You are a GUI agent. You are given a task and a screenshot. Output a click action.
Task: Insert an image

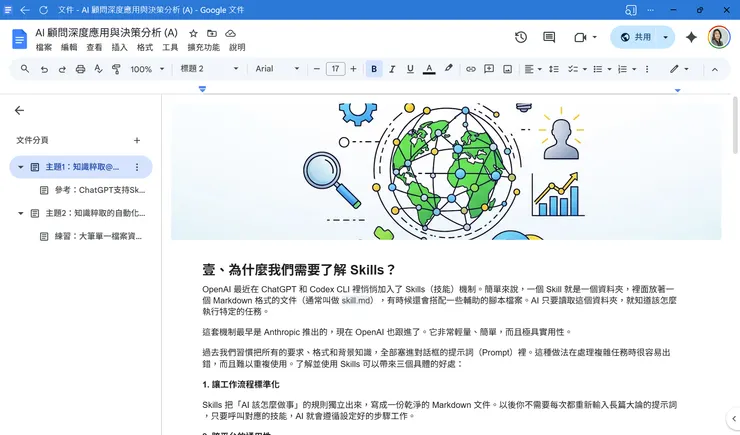pyautogui.click(x=507, y=69)
